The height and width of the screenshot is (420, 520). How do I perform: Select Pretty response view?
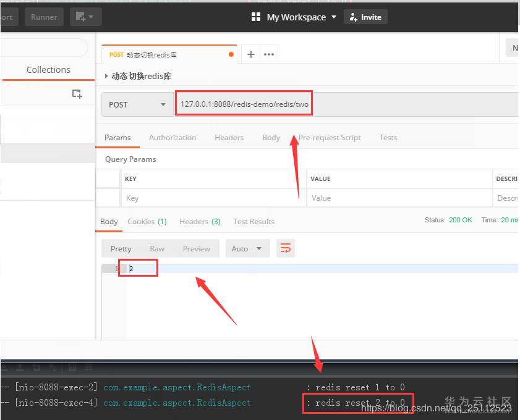point(121,248)
